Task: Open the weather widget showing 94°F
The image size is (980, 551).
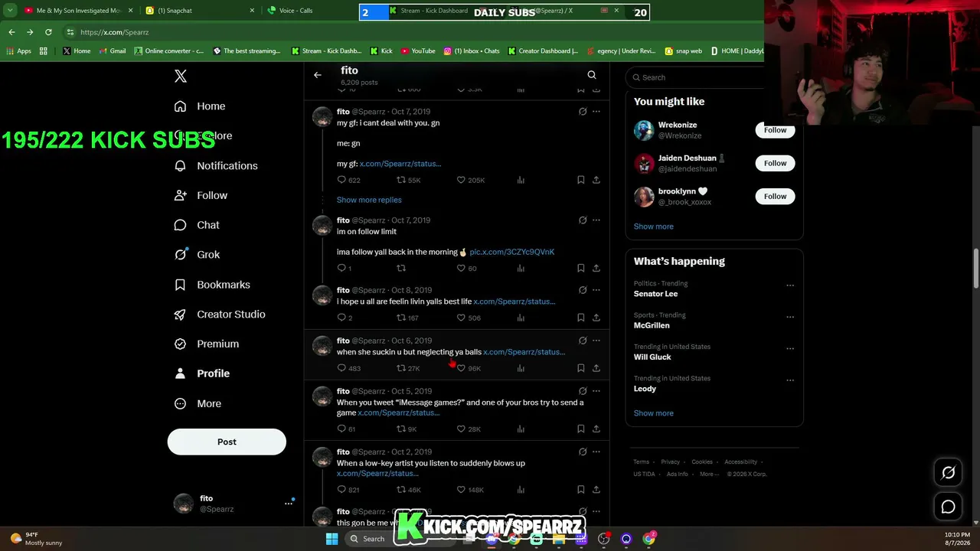Action: pyautogui.click(x=35, y=539)
